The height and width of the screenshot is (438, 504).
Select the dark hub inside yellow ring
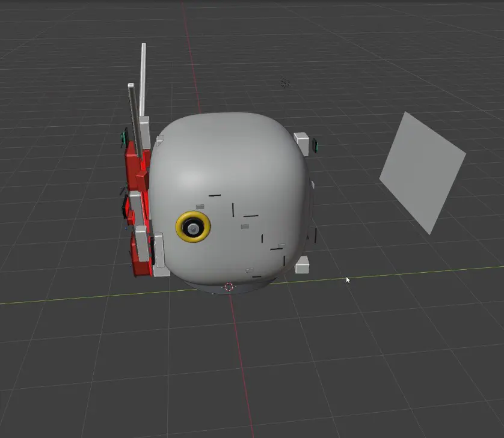tap(193, 228)
